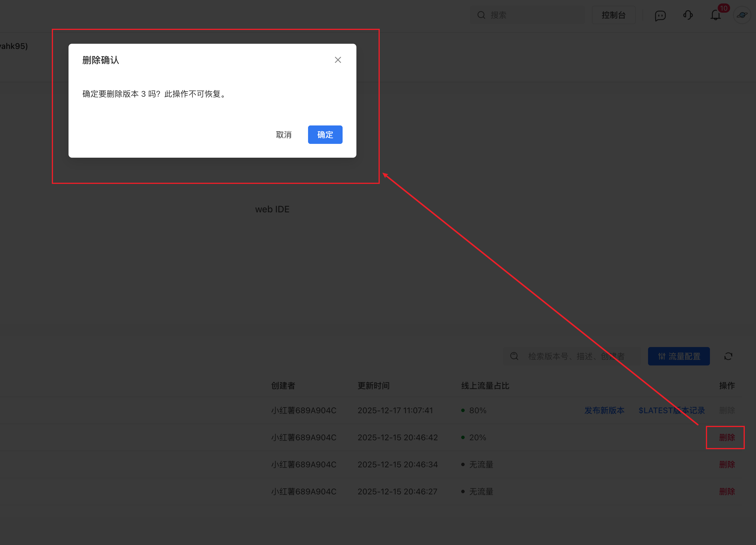Open the feedback chat bubble icon
The width and height of the screenshot is (756, 545).
click(660, 16)
